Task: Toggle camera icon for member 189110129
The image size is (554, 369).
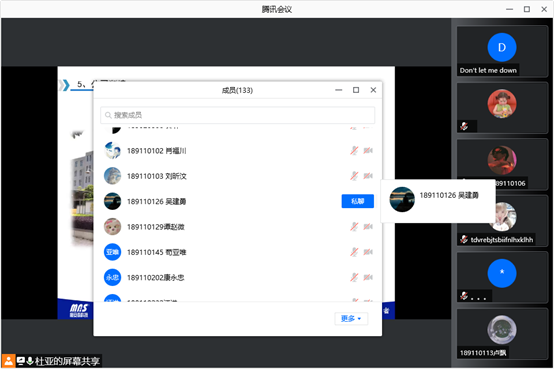Action: click(x=368, y=227)
